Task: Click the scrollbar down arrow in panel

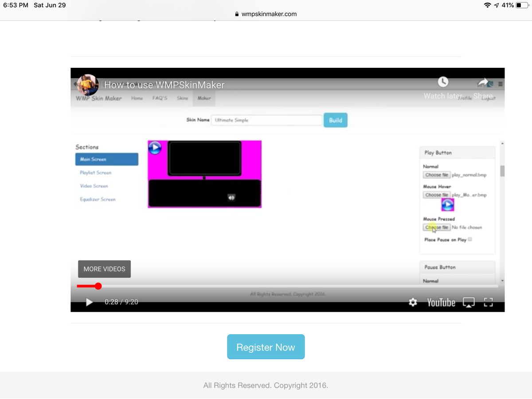Action: tap(502, 281)
